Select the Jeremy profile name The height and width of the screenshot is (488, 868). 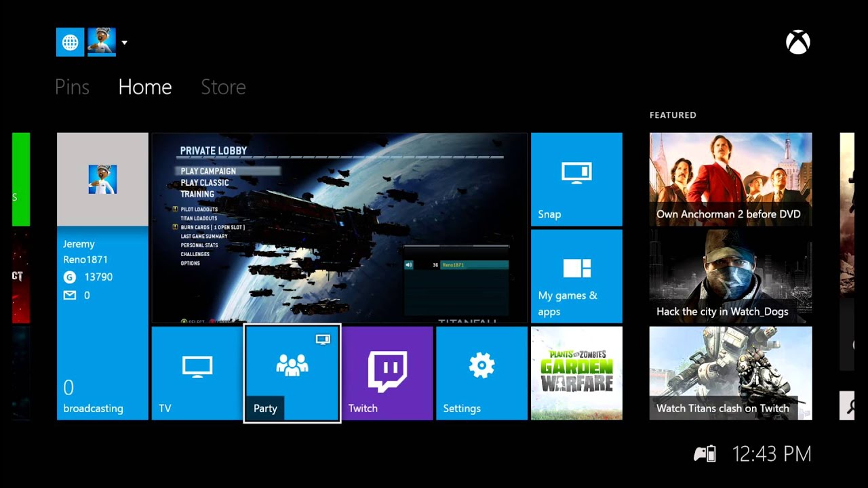[79, 244]
